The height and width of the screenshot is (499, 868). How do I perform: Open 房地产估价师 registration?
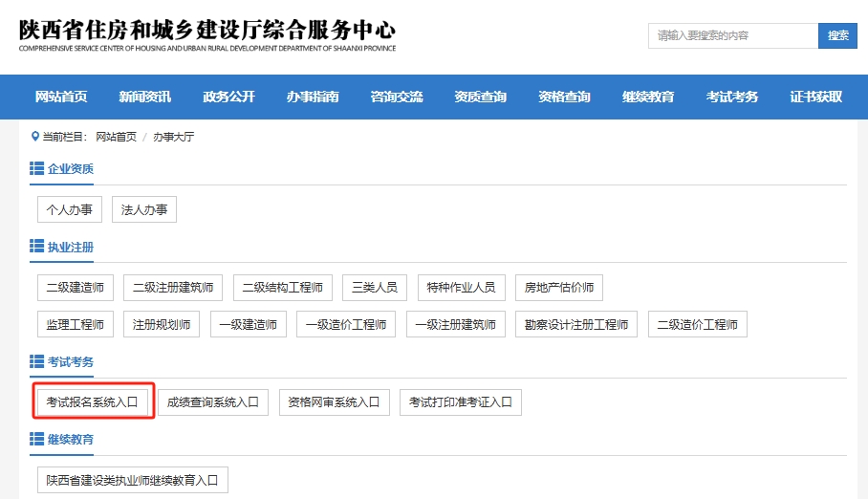559,288
